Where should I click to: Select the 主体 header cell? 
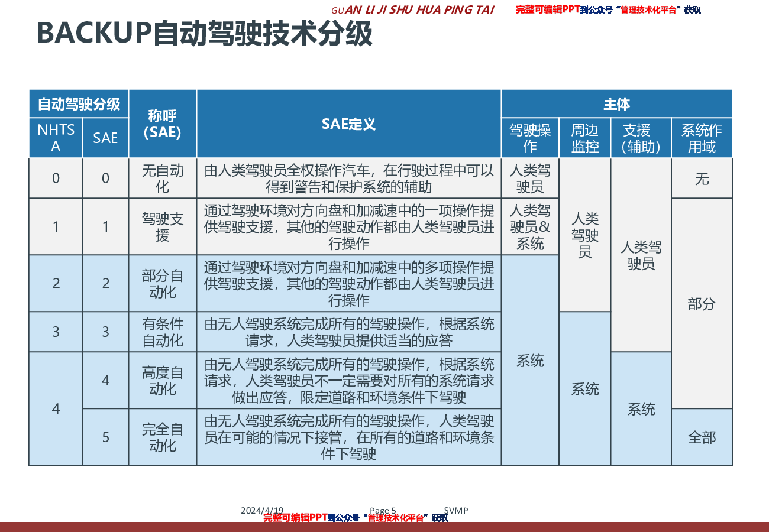[616, 104]
